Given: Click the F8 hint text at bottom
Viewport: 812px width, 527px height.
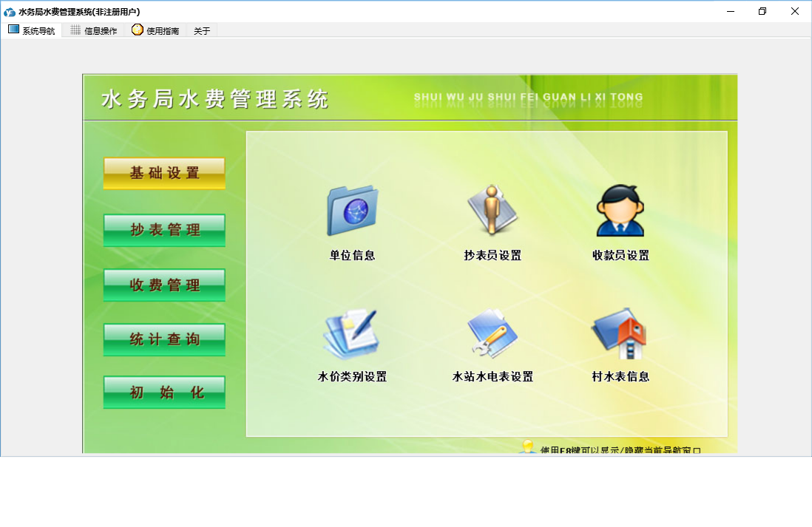Looking at the screenshot, I should click(x=620, y=450).
